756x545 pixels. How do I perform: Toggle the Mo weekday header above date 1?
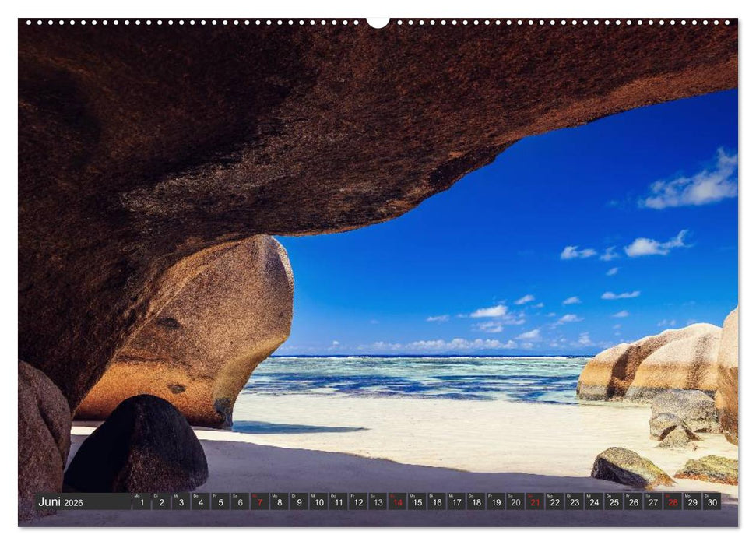tap(136, 495)
